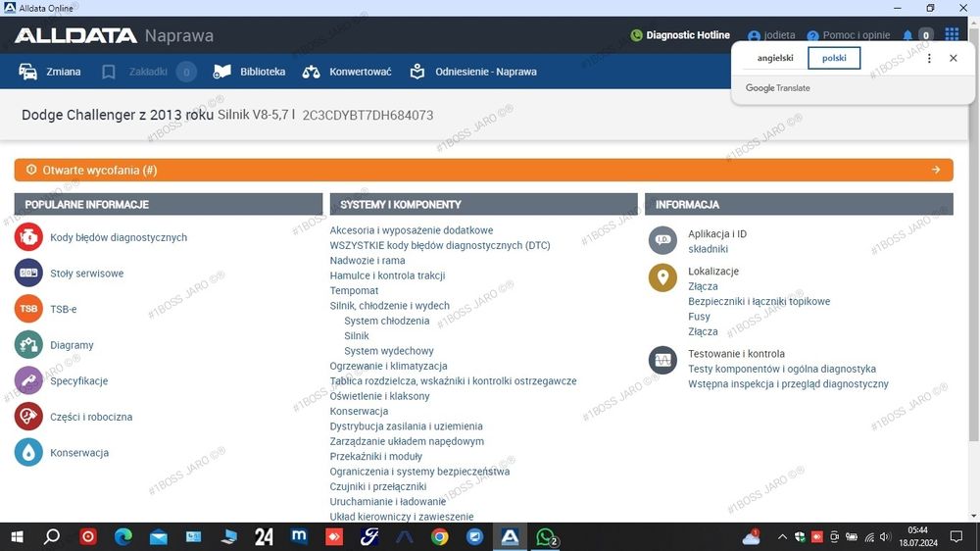This screenshot has width=980, height=551.
Task: Open the Specyfikacje link
Action: pos(78,380)
